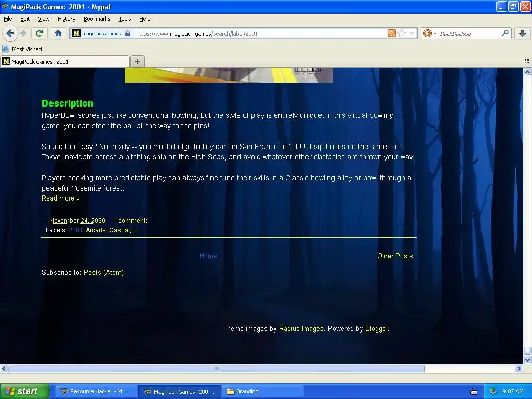Click the horizontal scrollbar right arrow
The image size is (532, 399).
[x=519, y=368]
